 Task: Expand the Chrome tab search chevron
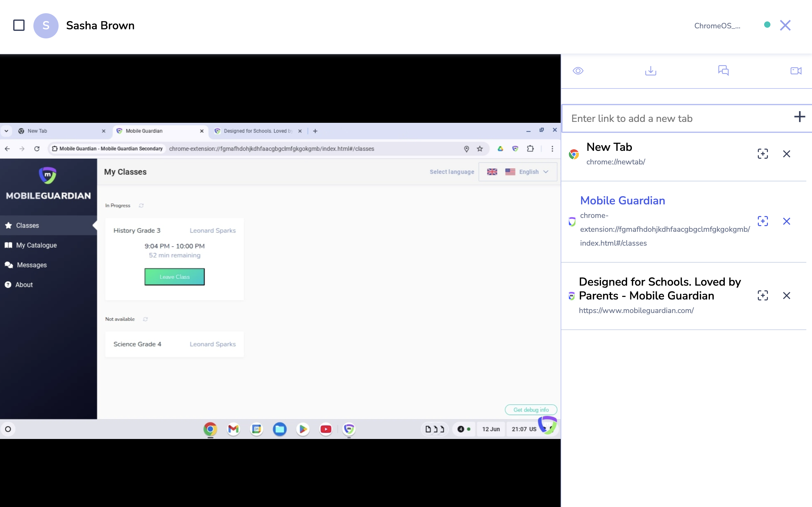[6, 131]
